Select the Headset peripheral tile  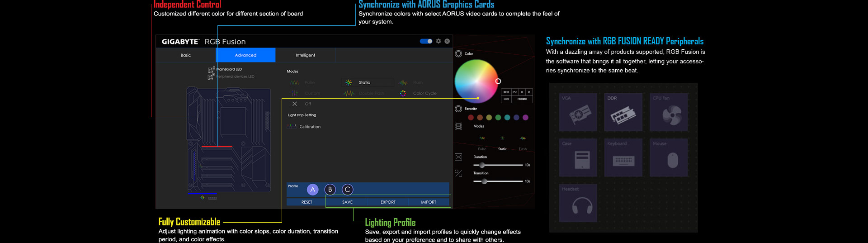point(578,203)
